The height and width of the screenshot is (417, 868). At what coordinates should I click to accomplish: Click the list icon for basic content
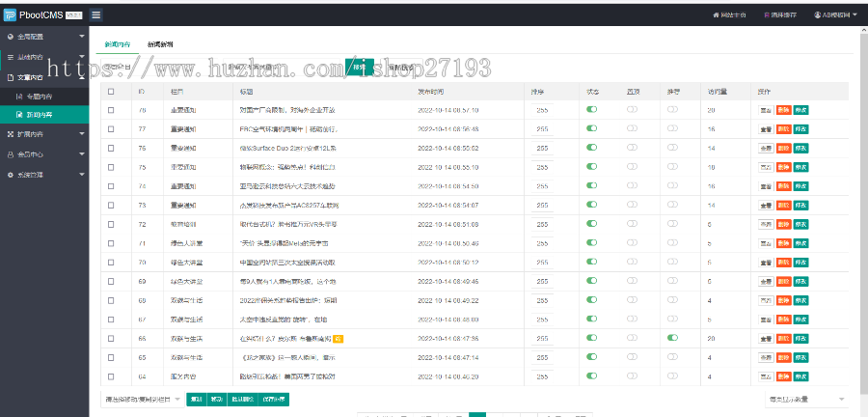(11, 57)
